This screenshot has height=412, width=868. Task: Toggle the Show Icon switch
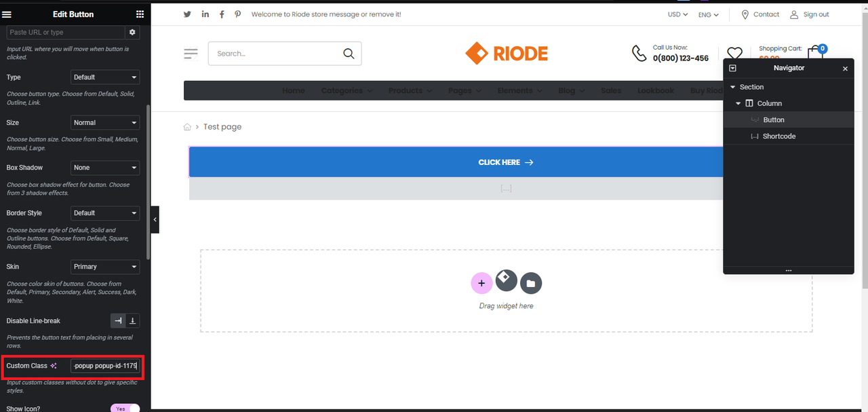click(125, 409)
